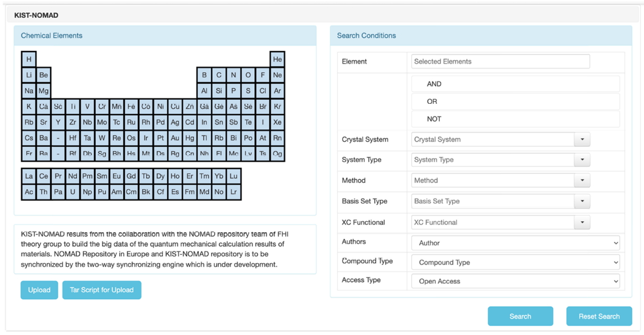The width and height of the screenshot is (644, 335).
Task: Expand the XC Functional dropdown
Action: (x=582, y=223)
